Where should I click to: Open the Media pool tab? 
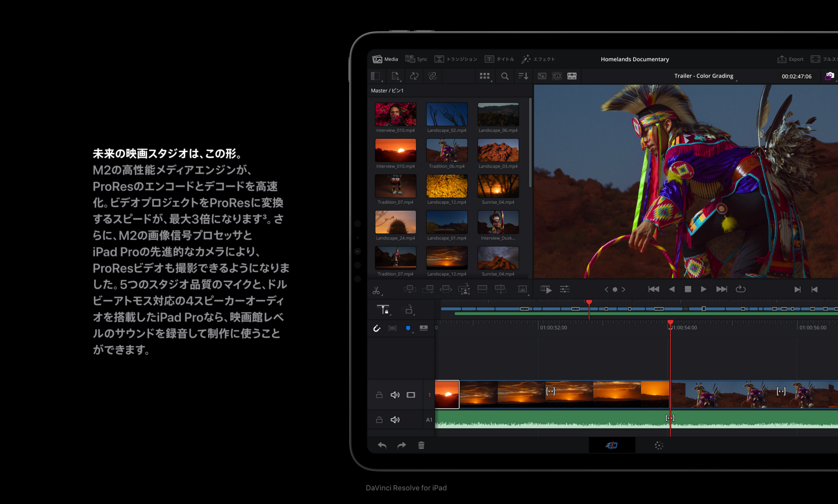point(385,59)
